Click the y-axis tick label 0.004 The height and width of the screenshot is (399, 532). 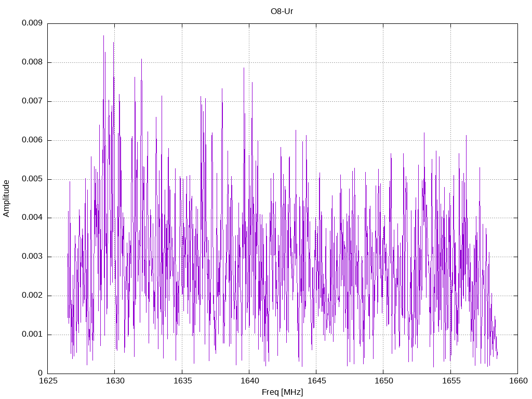pos(32,218)
